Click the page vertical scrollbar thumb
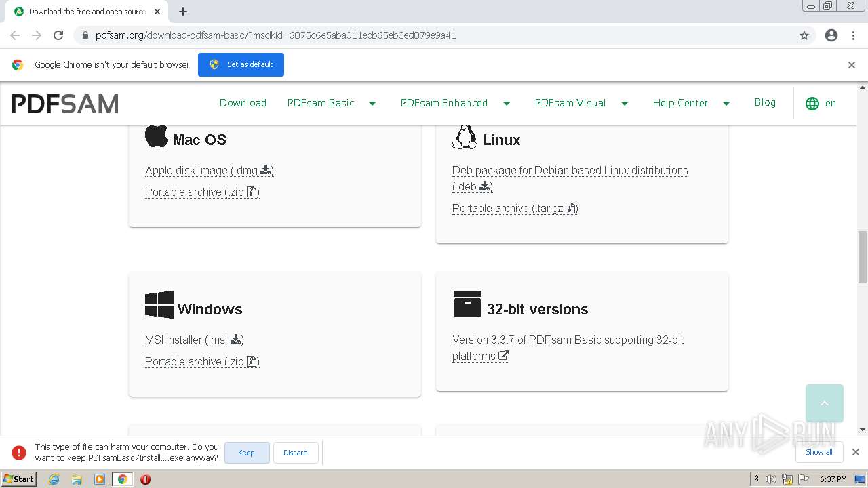Screen dimensions: 868x488 863,257
